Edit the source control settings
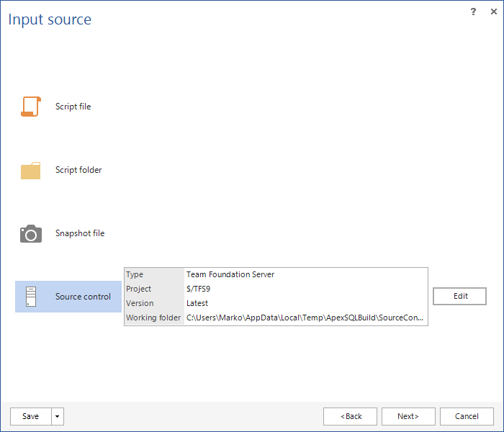The image size is (504, 432). pos(459,296)
